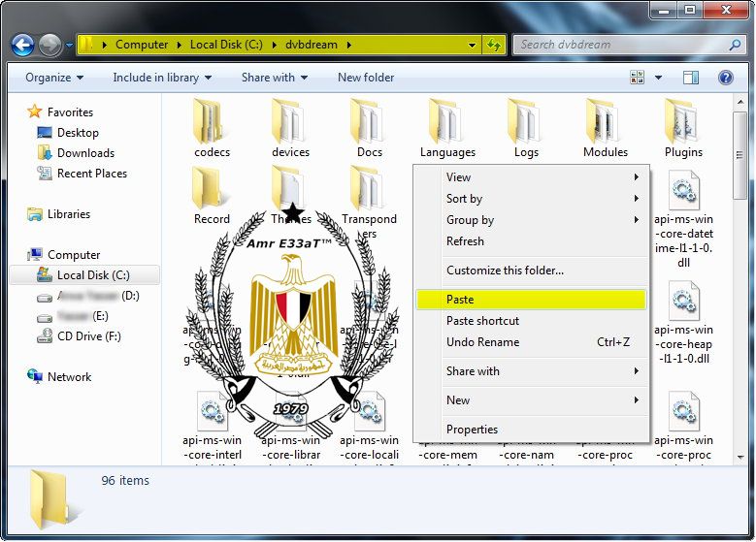Screen dimensions: 756x542
Task: Open Help with the question mark icon
Action: click(726, 78)
